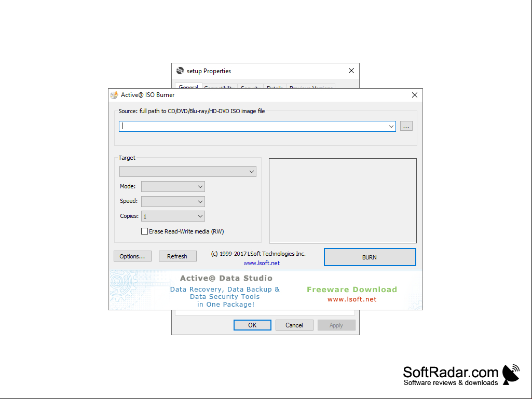
Task: Close the setup Properties dialog
Action: [x=351, y=71]
